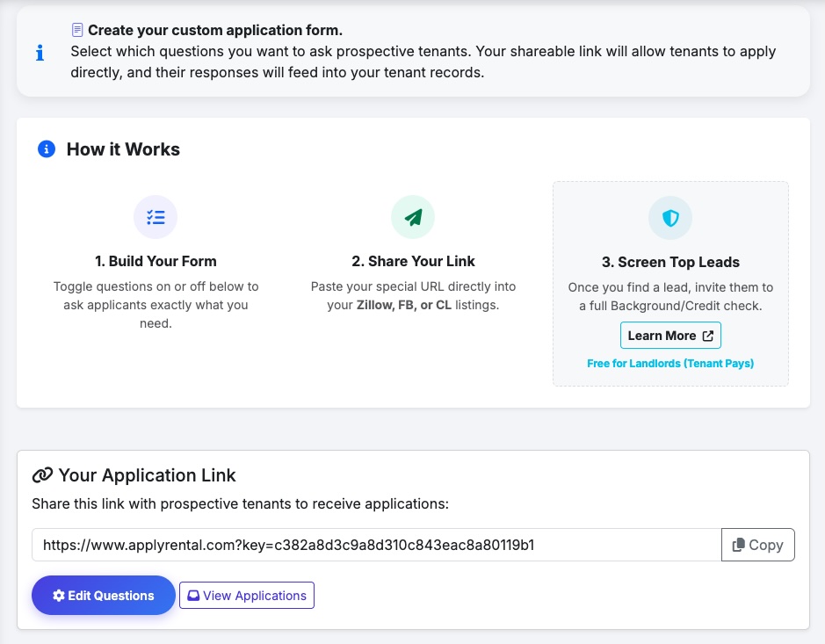Screen dimensions: 825x644
Task: Click the Edit Questions button label
Action: pyautogui.click(x=112, y=596)
